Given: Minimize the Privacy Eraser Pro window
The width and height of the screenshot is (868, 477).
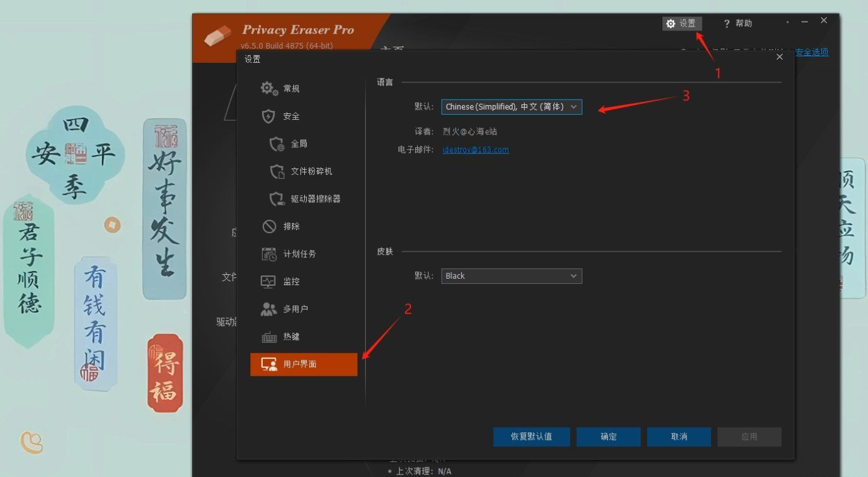Looking at the screenshot, I should click(x=804, y=22).
